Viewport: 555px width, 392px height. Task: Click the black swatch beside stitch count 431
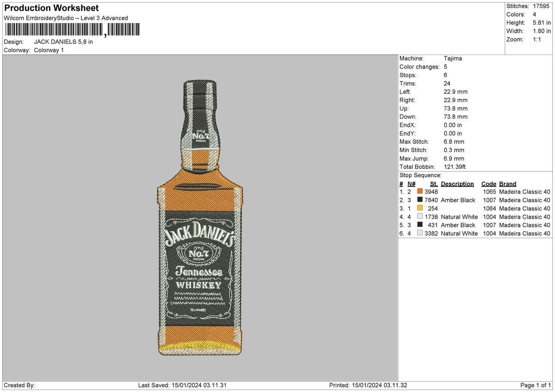[x=420, y=225]
